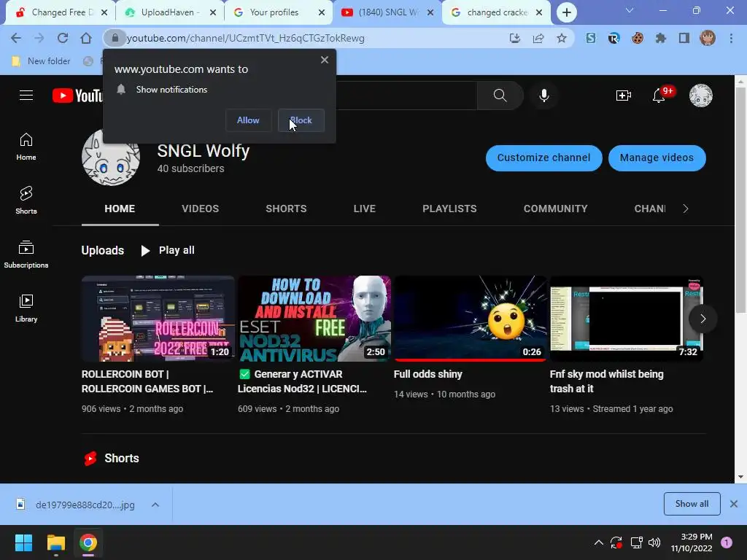Viewport: 747px width, 560px height.
Task: Click Manage videos button
Action: pos(657,158)
